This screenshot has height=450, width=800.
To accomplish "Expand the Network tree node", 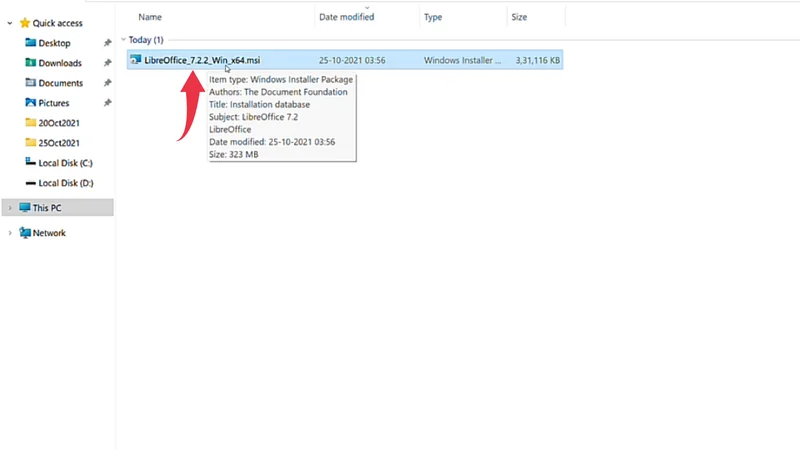I will coord(10,233).
